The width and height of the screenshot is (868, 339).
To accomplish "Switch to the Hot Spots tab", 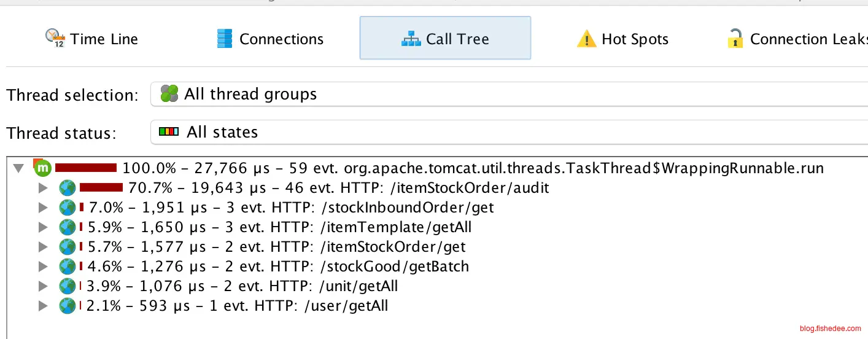I will [x=622, y=39].
